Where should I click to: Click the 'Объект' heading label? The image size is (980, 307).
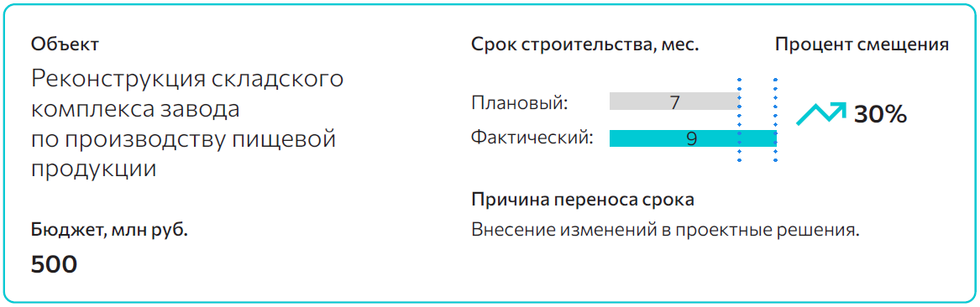pyautogui.click(x=65, y=44)
